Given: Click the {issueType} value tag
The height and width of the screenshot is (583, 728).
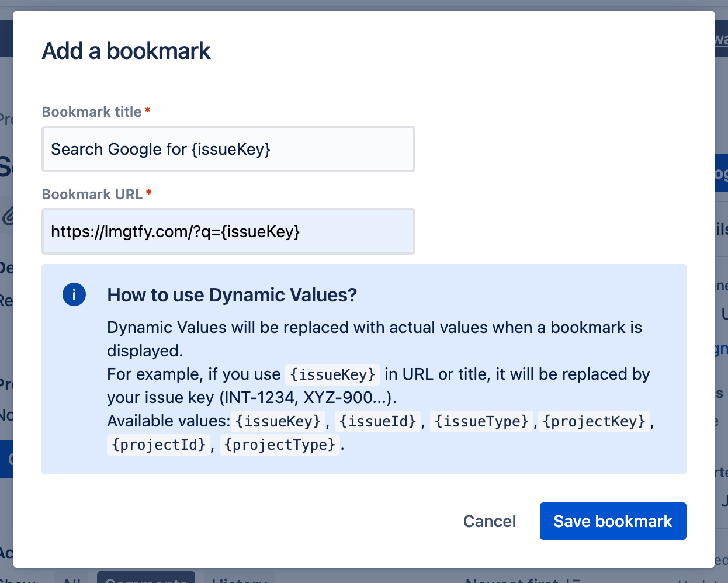Looking at the screenshot, I should pos(481,421).
